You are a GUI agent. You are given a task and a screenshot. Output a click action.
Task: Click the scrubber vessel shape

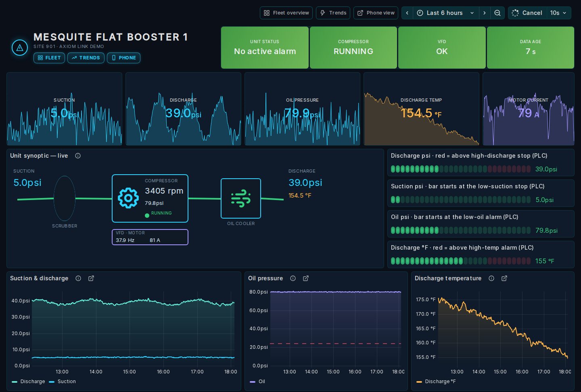pyautogui.click(x=65, y=198)
